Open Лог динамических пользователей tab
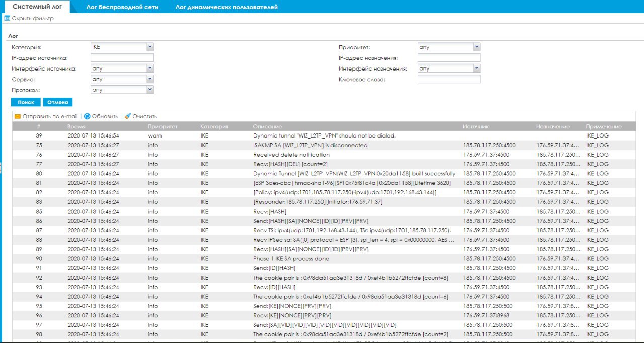644x343 pixels. [x=226, y=7]
